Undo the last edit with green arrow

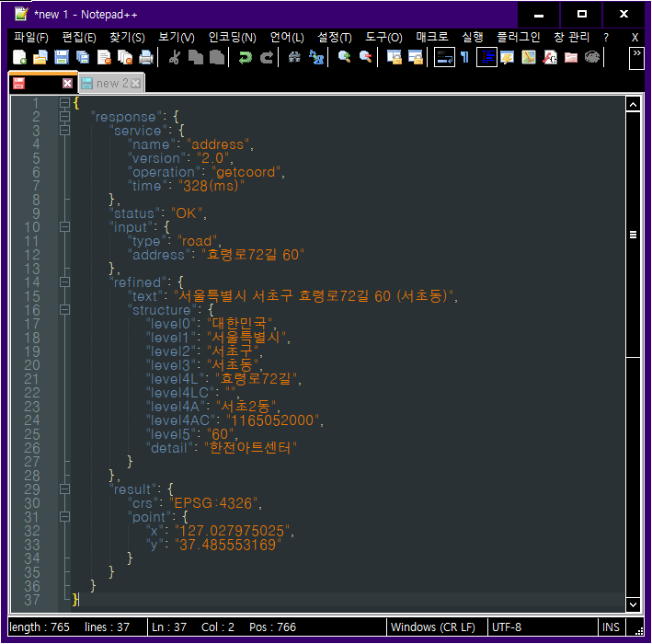[x=246, y=57]
